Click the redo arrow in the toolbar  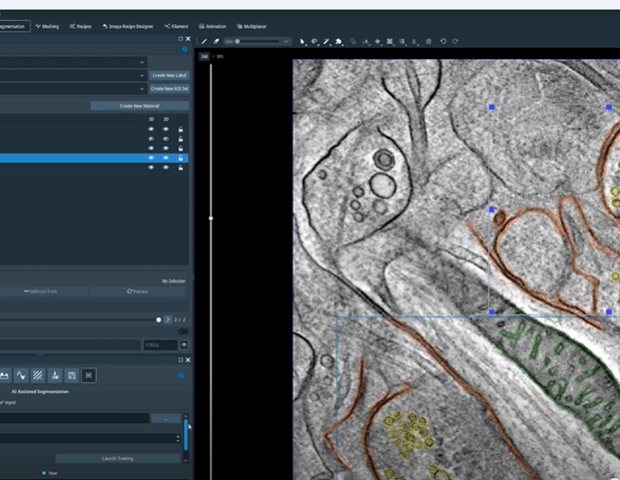click(x=456, y=41)
